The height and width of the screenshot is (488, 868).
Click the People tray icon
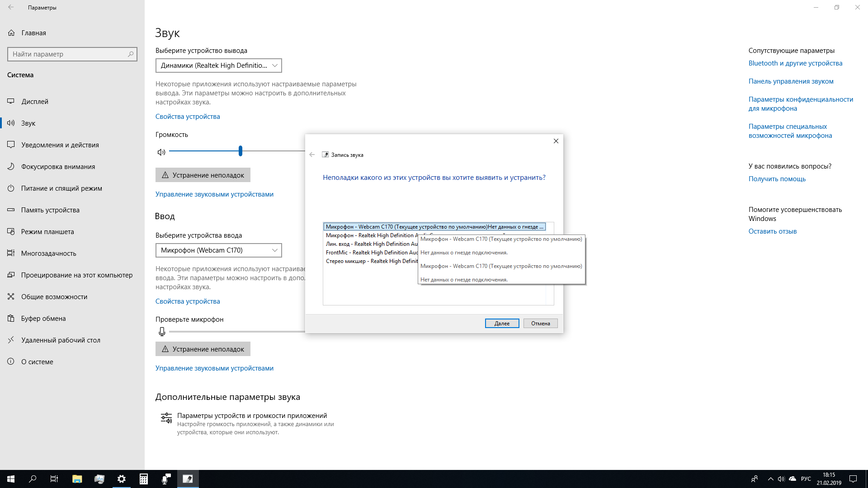[754, 479]
